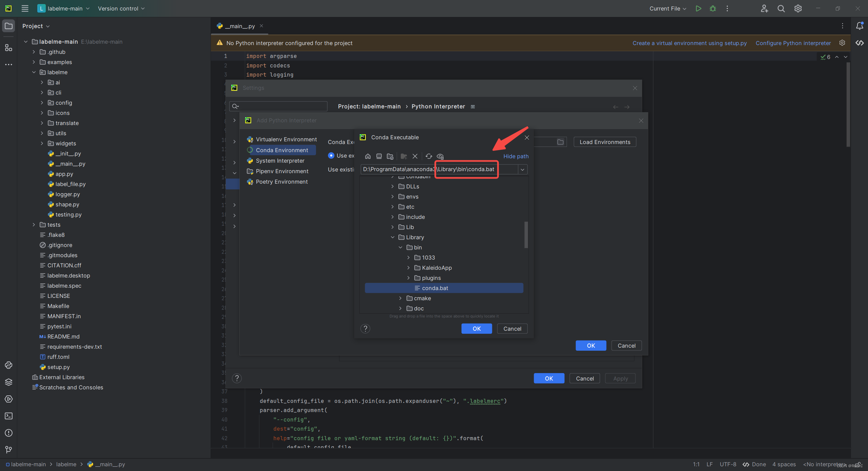This screenshot has width=868, height=471.
Task: Open the Version control menu
Action: pyautogui.click(x=121, y=8)
